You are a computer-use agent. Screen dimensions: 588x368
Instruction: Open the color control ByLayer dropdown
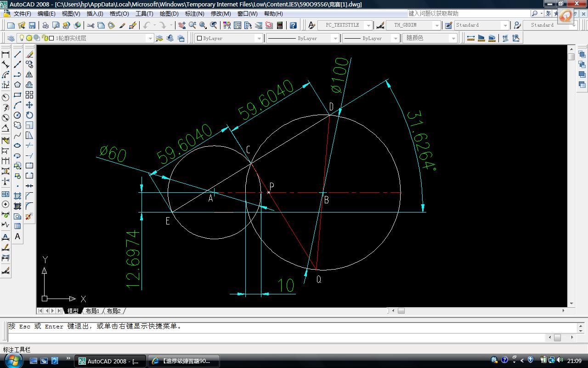tap(260, 38)
